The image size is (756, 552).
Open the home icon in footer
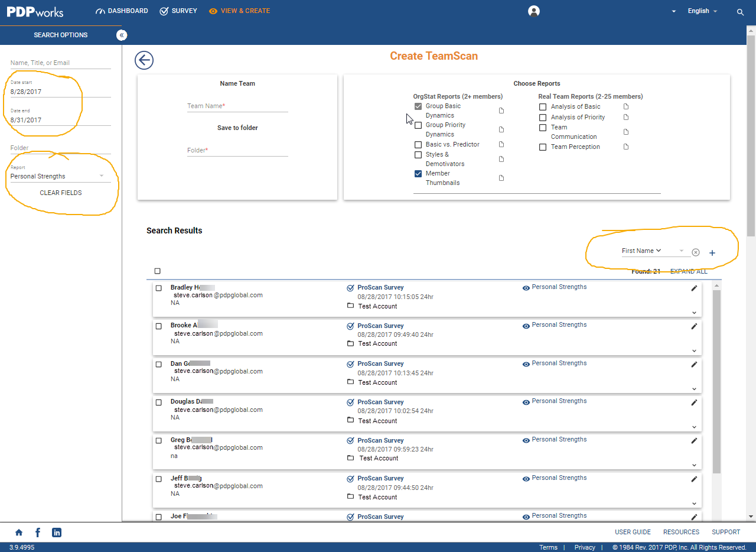19,532
